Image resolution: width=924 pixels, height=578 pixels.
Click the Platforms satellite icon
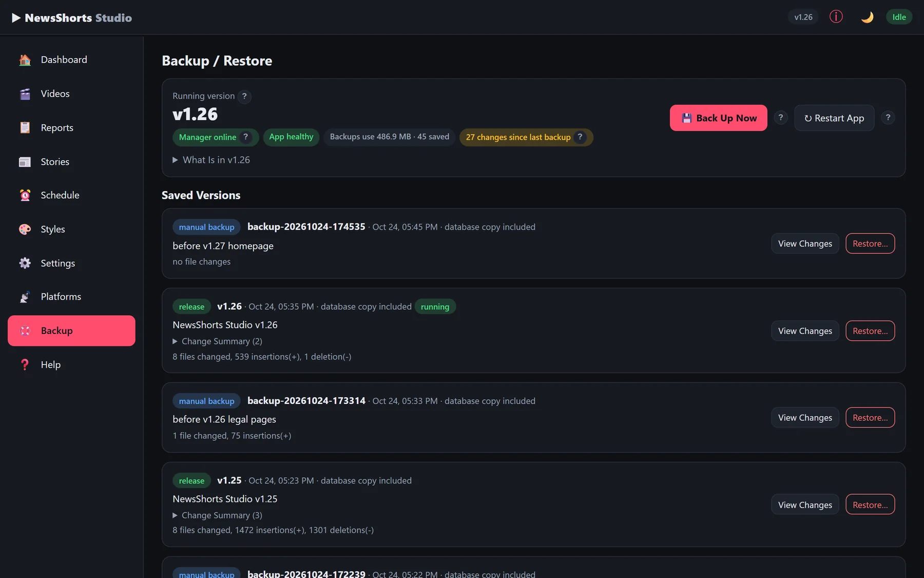[x=25, y=297]
